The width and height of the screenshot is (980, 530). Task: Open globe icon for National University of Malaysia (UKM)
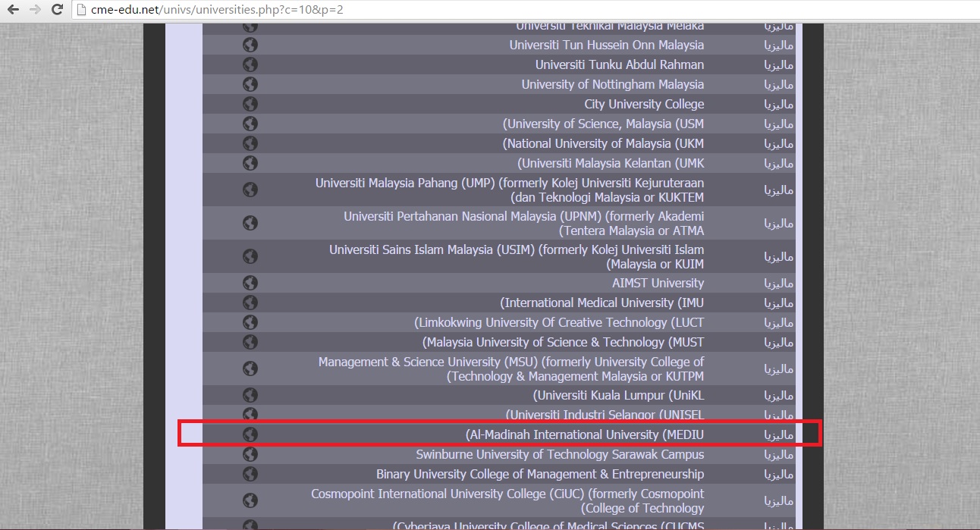pos(250,143)
